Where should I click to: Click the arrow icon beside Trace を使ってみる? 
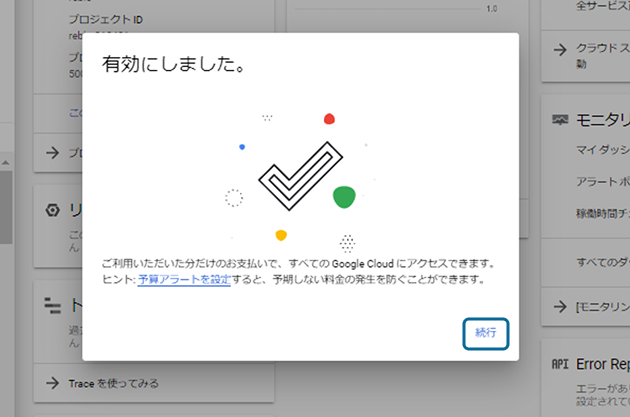pos(52,383)
